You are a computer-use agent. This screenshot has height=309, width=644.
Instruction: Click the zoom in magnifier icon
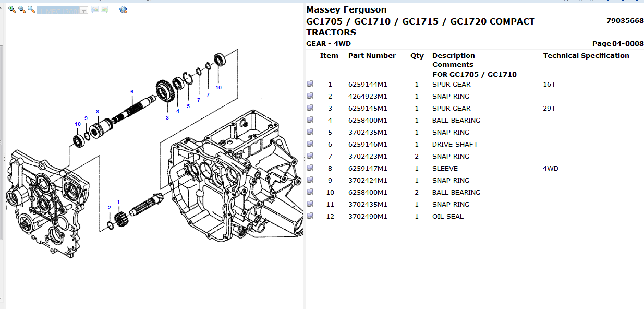(12, 9)
